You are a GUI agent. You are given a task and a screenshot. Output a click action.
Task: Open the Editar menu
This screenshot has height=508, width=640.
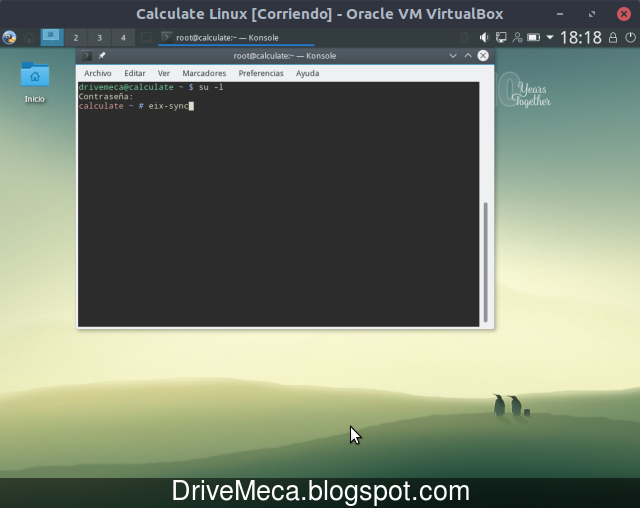pos(135,73)
